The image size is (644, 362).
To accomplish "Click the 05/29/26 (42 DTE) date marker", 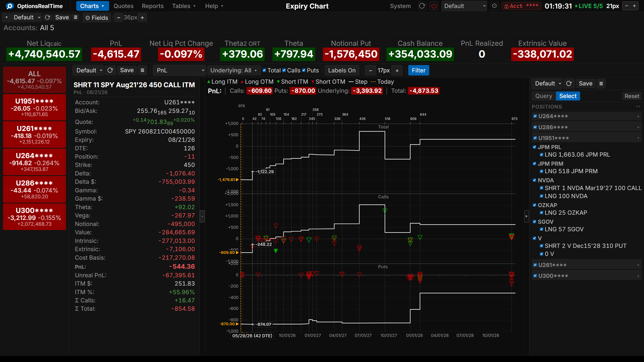I will (x=252, y=336).
